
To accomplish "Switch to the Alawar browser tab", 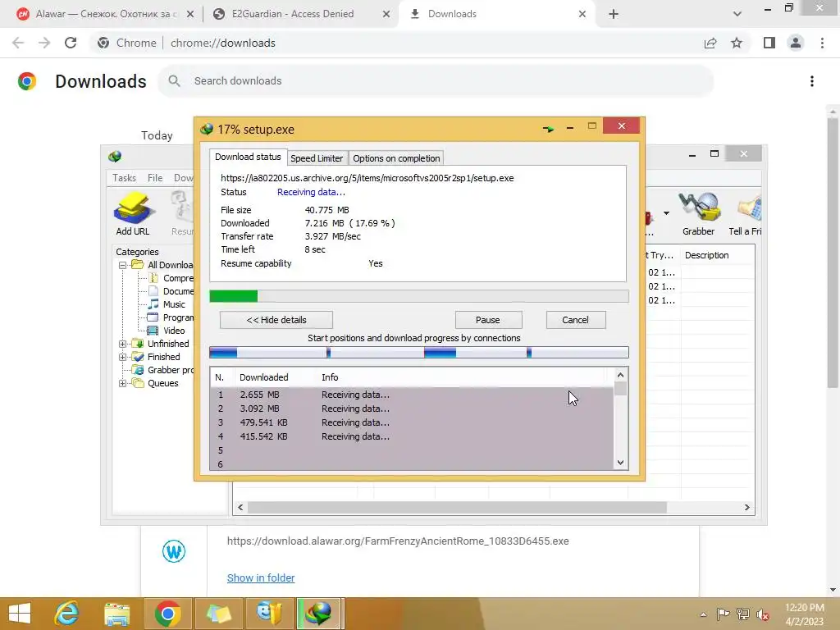I will pos(106,14).
